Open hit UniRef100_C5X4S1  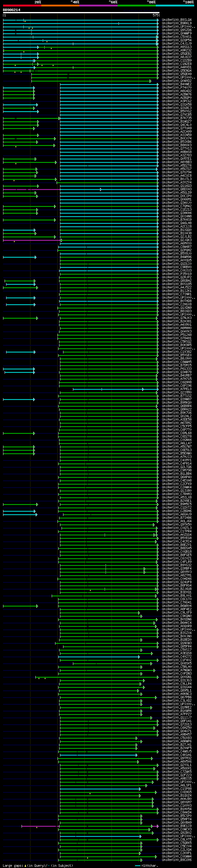coord(177,37)
